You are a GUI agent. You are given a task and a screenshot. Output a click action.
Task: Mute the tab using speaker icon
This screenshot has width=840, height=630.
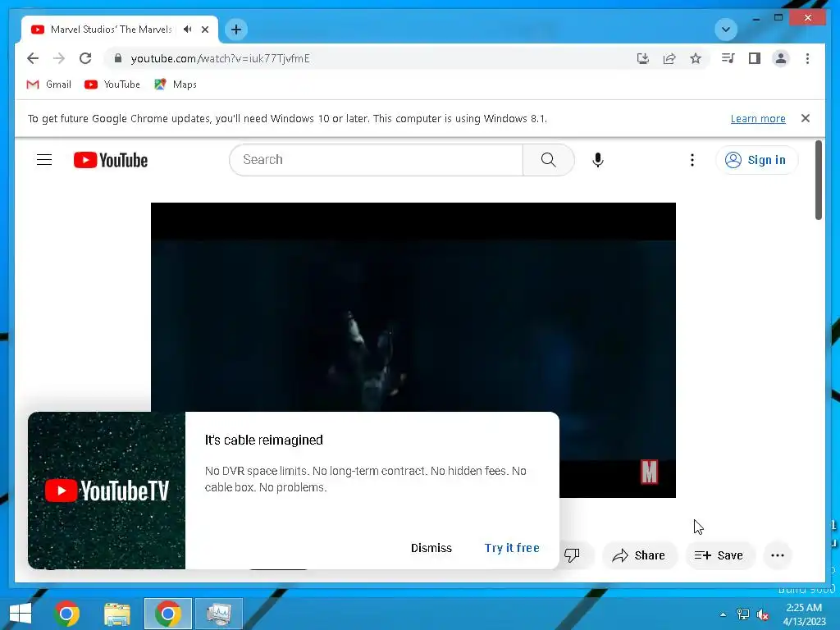pos(188,30)
